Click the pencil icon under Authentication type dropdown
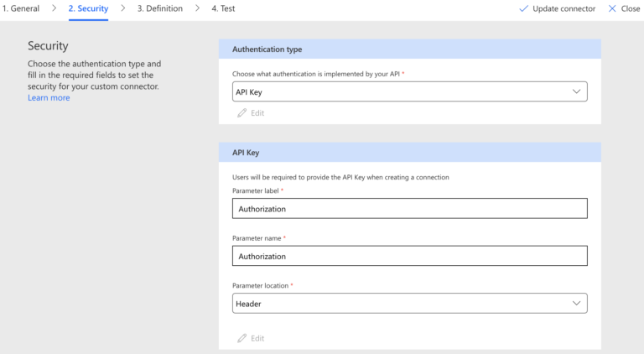The width and height of the screenshot is (644, 354). (242, 112)
